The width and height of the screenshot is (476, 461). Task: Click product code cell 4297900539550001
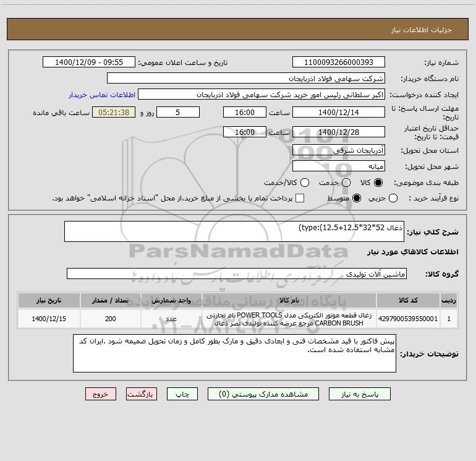click(408, 319)
